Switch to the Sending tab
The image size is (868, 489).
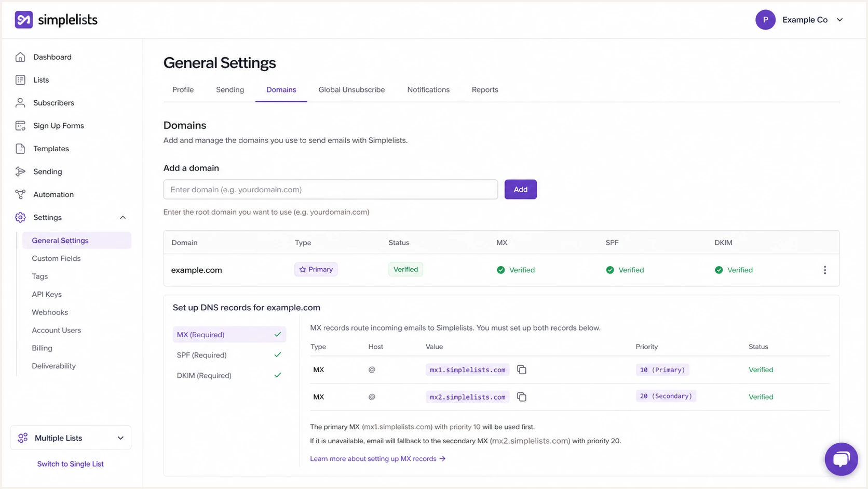pyautogui.click(x=230, y=90)
